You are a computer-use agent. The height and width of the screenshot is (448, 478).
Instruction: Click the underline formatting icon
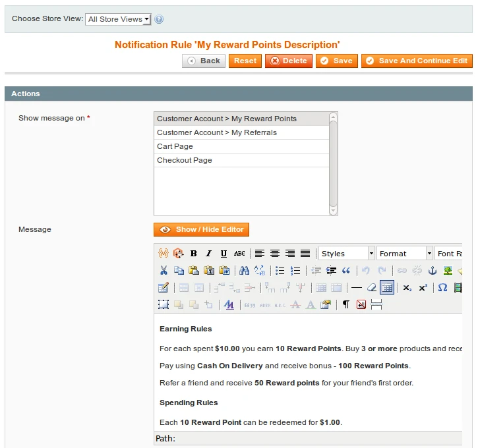coord(224,254)
